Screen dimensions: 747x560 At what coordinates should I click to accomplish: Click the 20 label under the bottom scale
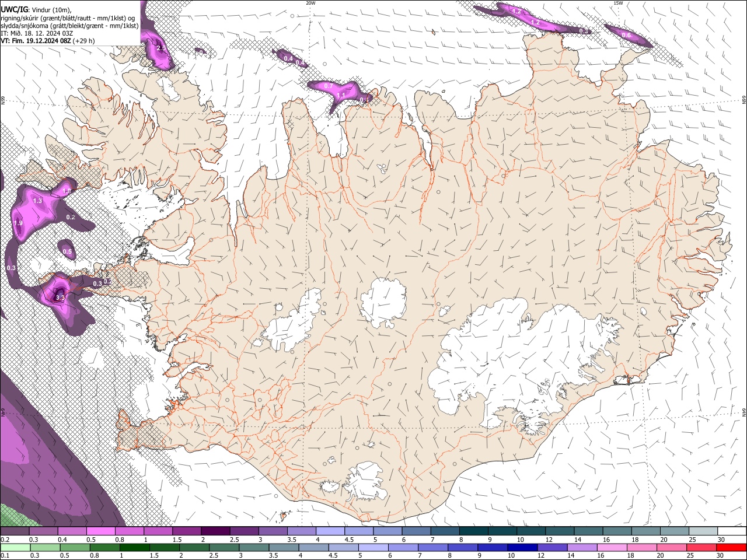[x=661, y=556]
